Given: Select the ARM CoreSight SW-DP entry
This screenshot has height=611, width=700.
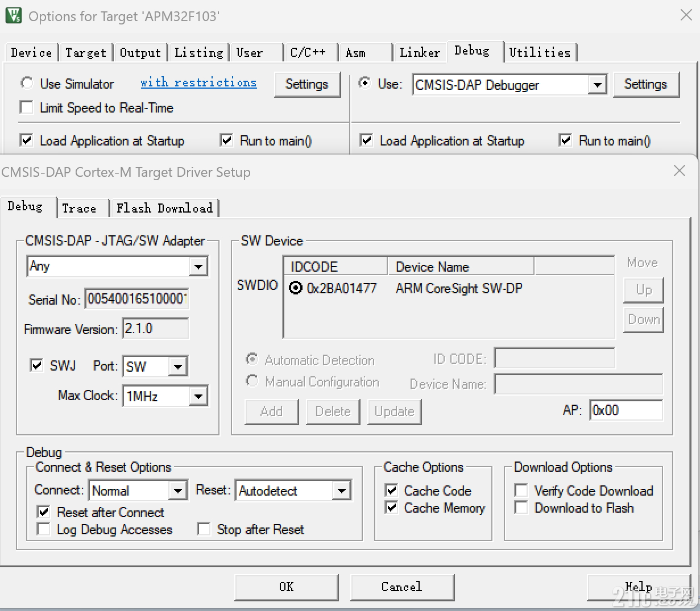Looking at the screenshot, I should [x=459, y=288].
